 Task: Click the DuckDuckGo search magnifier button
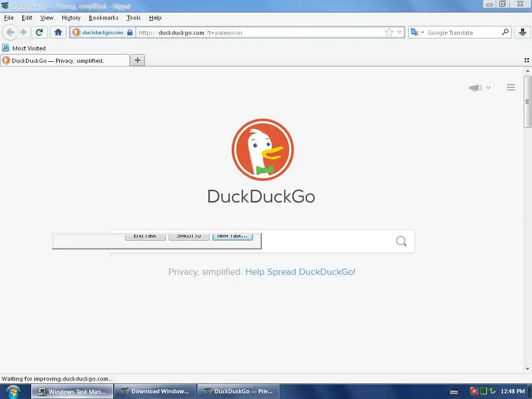pos(402,241)
